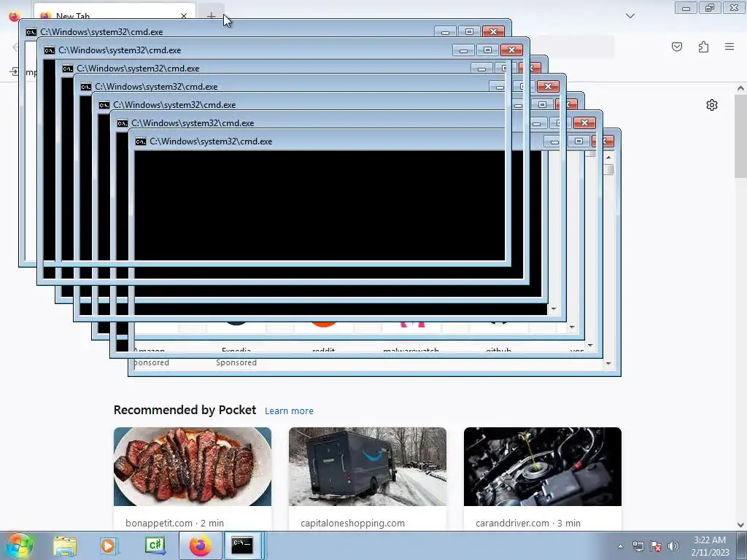
Task: Open the Windows Start menu orb
Action: point(20,545)
